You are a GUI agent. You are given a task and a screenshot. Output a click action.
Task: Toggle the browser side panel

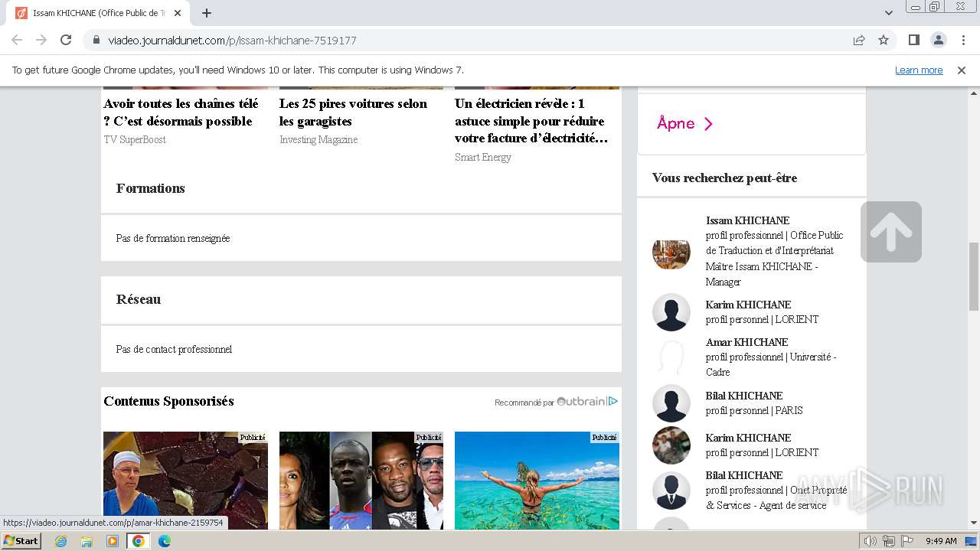(913, 40)
